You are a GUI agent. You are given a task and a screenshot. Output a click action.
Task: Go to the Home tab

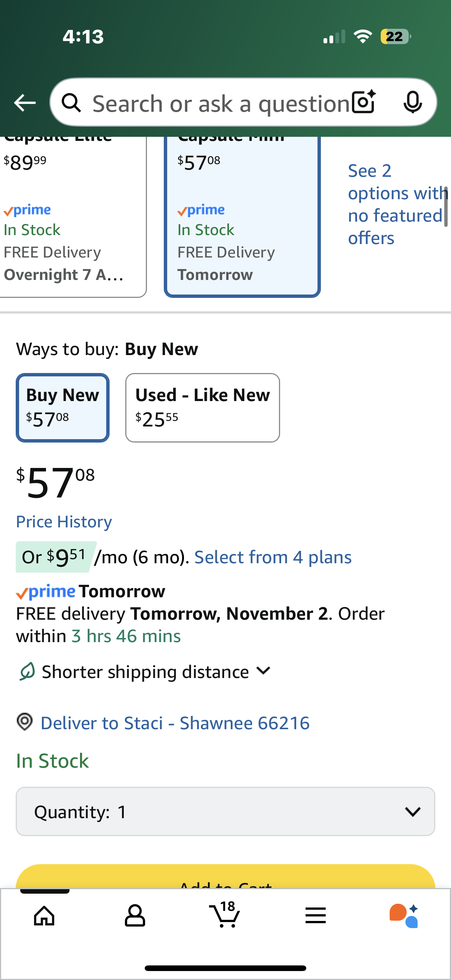(45, 915)
